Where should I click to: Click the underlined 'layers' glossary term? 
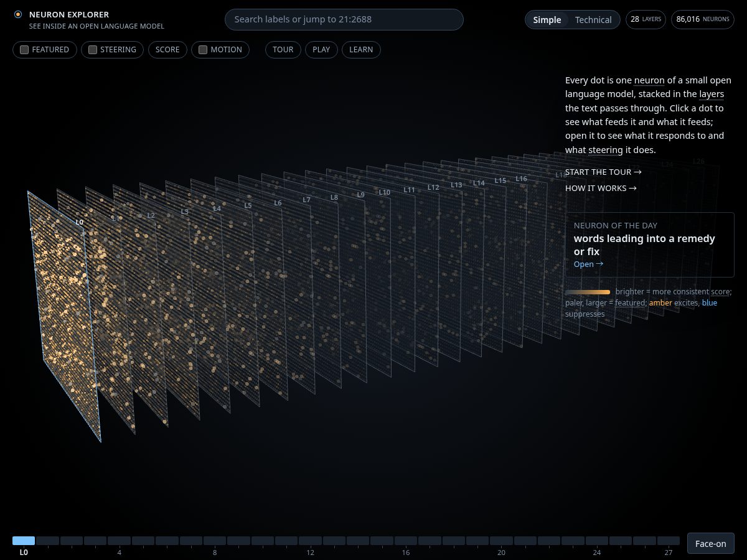coord(712,94)
